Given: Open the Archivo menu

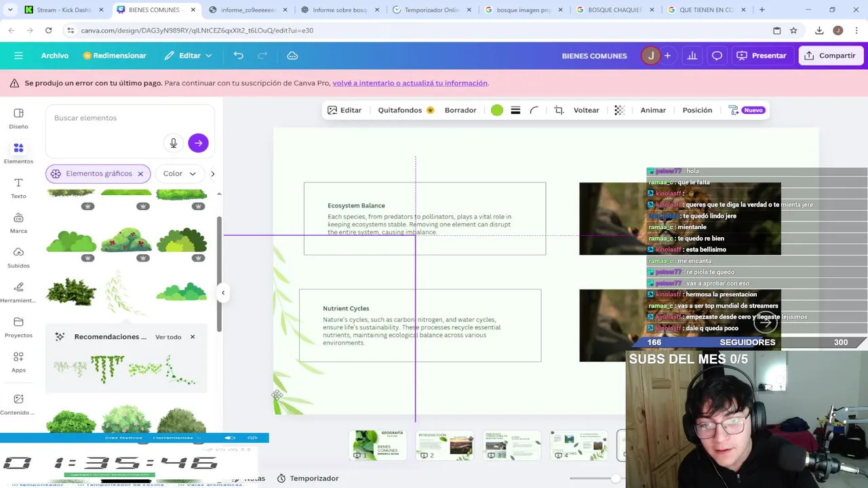Looking at the screenshot, I should tap(55, 56).
